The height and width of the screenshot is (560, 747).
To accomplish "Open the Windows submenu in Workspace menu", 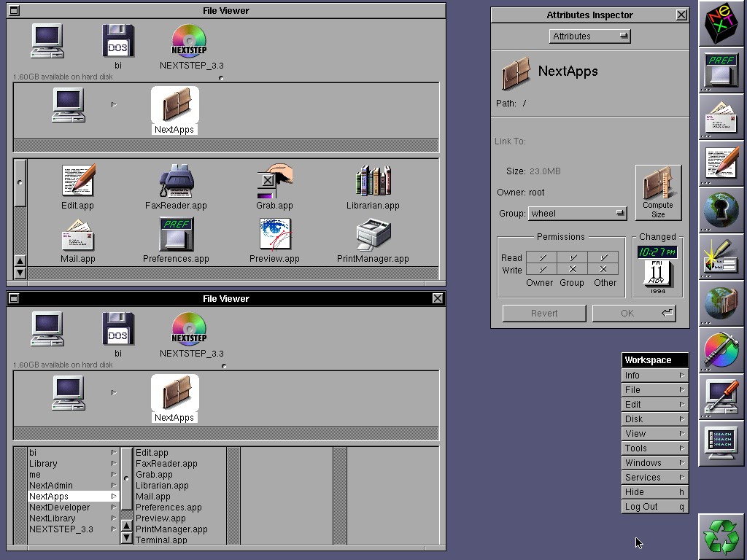I will (x=654, y=463).
